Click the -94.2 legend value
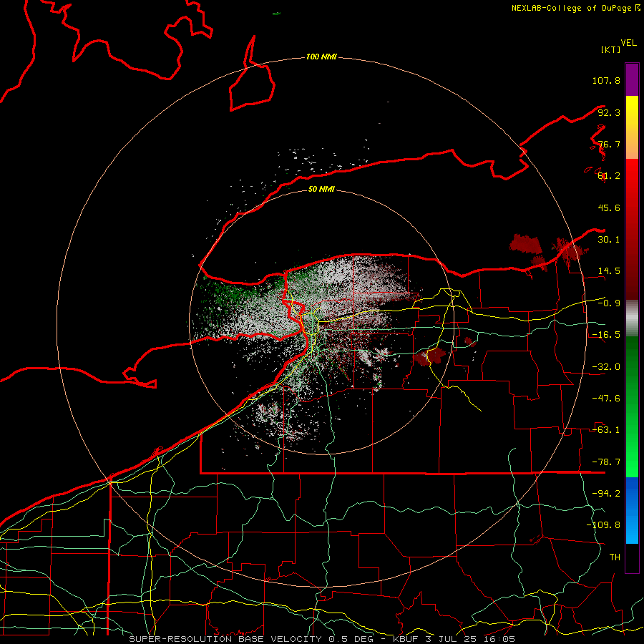The height and width of the screenshot is (644, 644). [606, 494]
